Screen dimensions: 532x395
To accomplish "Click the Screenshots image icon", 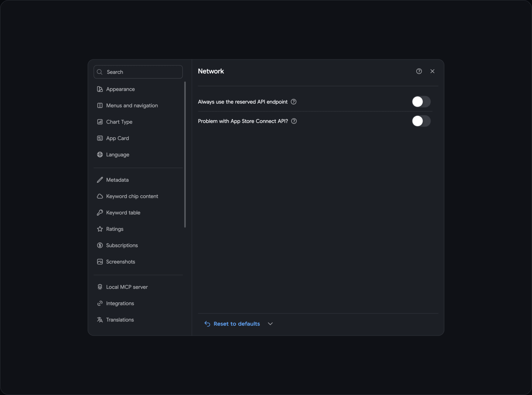I will [x=100, y=261].
